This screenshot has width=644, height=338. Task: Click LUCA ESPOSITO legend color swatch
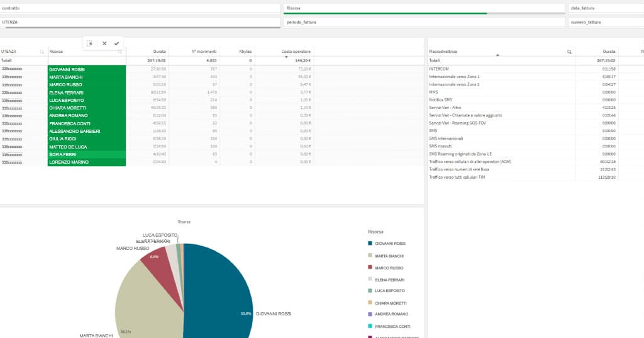370,291
